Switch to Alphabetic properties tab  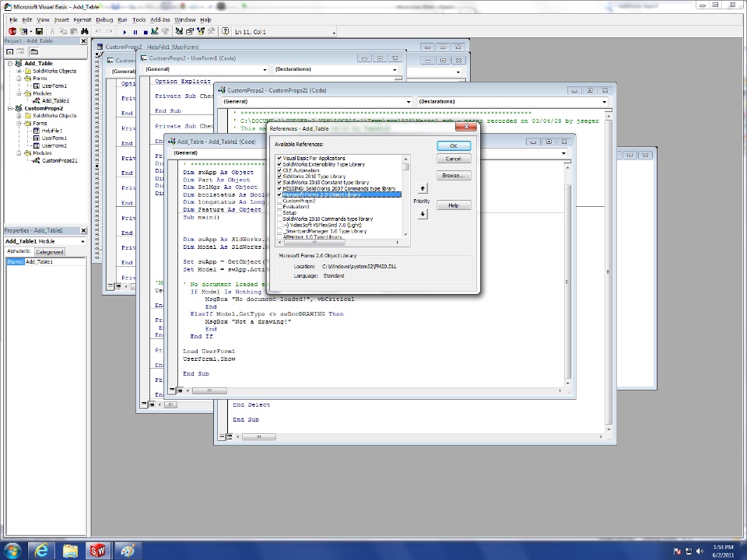pos(19,251)
